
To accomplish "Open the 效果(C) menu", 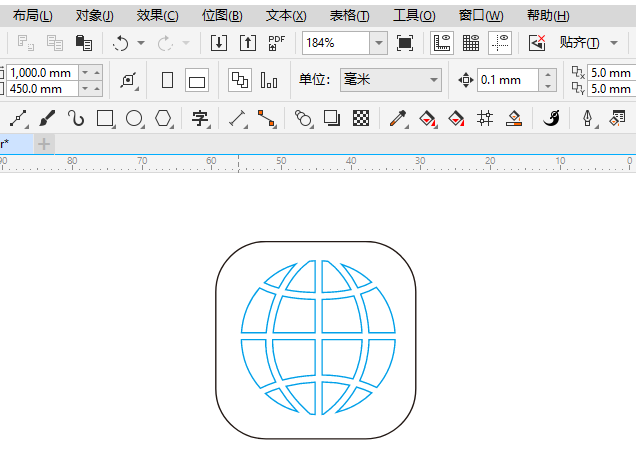I will [x=157, y=16].
